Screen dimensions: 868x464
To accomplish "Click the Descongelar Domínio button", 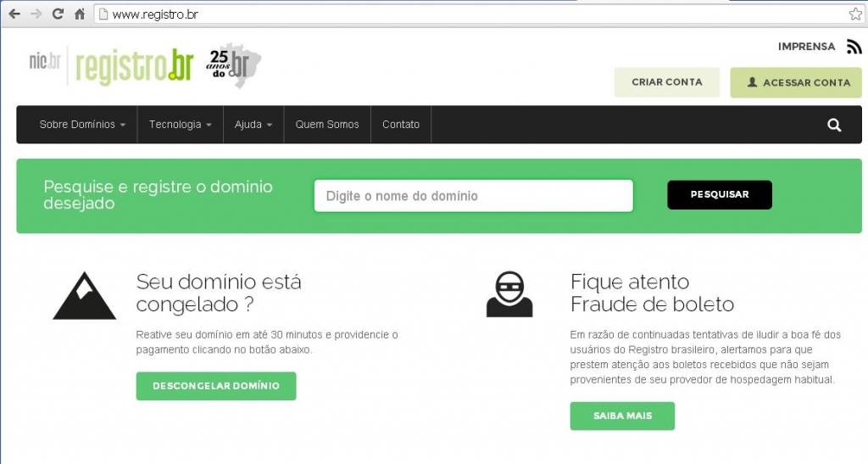I will click(x=216, y=386).
